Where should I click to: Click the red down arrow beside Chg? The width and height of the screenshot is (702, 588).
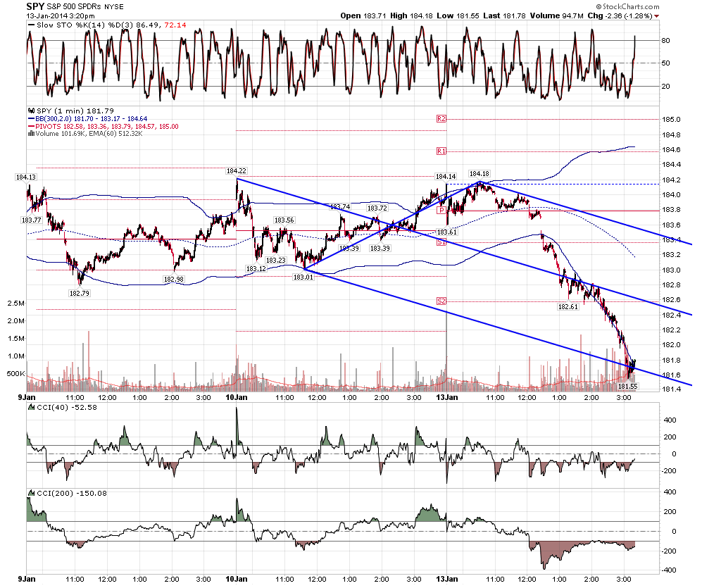[x=657, y=17]
